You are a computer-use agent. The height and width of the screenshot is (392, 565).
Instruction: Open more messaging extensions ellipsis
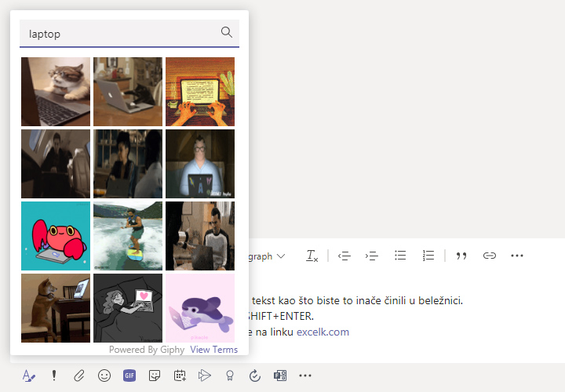(x=305, y=376)
